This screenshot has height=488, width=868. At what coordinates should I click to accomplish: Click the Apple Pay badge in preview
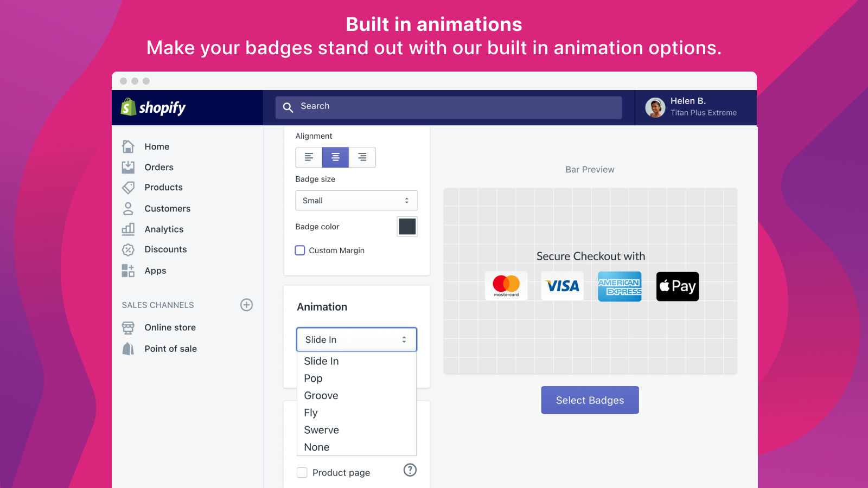click(x=678, y=286)
